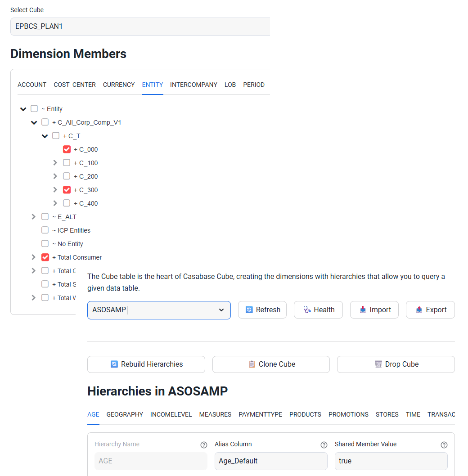Image resolution: width=468 pixels, height=476 pixels.
Task: Click the Alias Column input field
Action: point(271,461)
